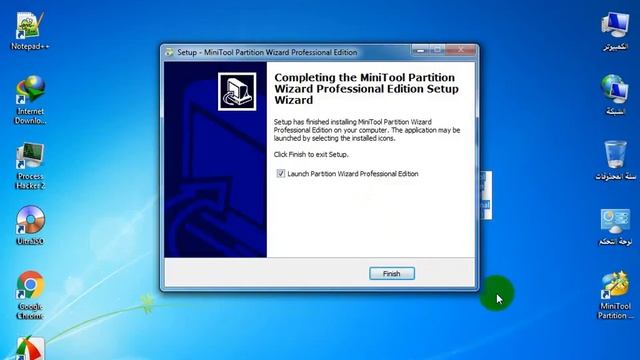Image resolution: width=640 pixels, height=360 pixels.
Task: Click Finish to exit Setup
Action: 392,273
